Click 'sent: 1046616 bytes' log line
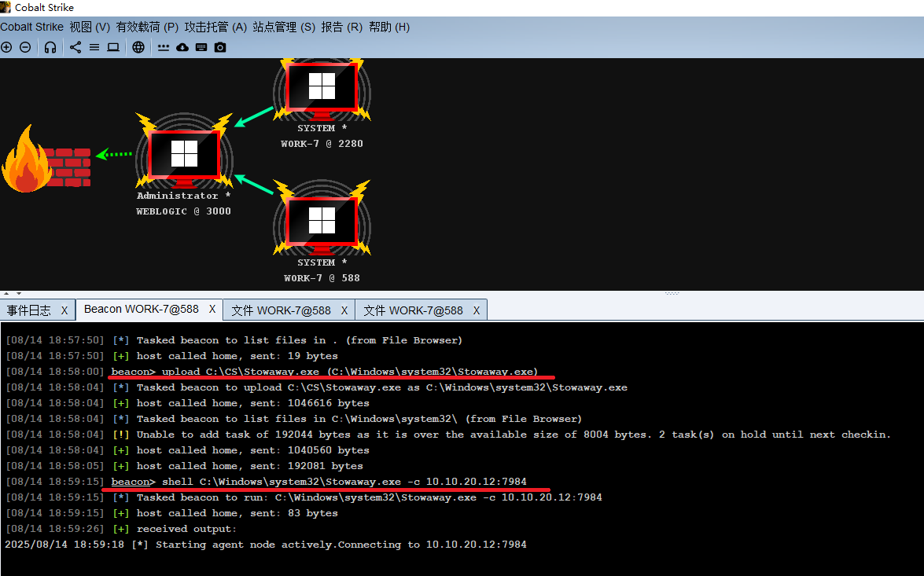924x576 pixels. [x=187, y=403]
